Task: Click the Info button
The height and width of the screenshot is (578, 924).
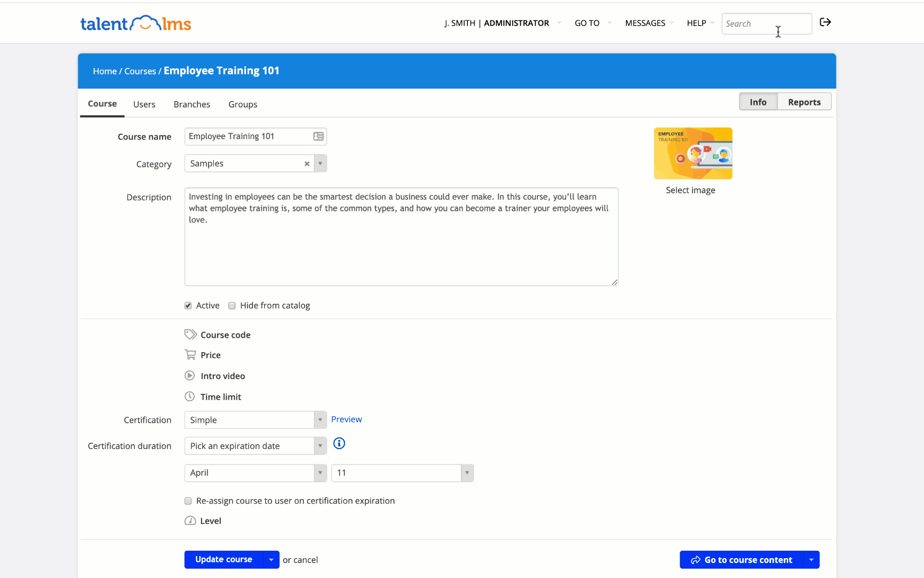Action: [758, 102]
